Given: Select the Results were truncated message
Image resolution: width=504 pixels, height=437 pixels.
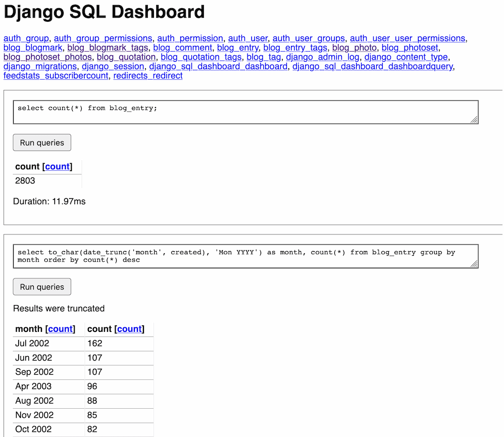Looking at the screenshot, I should point(59,308).
